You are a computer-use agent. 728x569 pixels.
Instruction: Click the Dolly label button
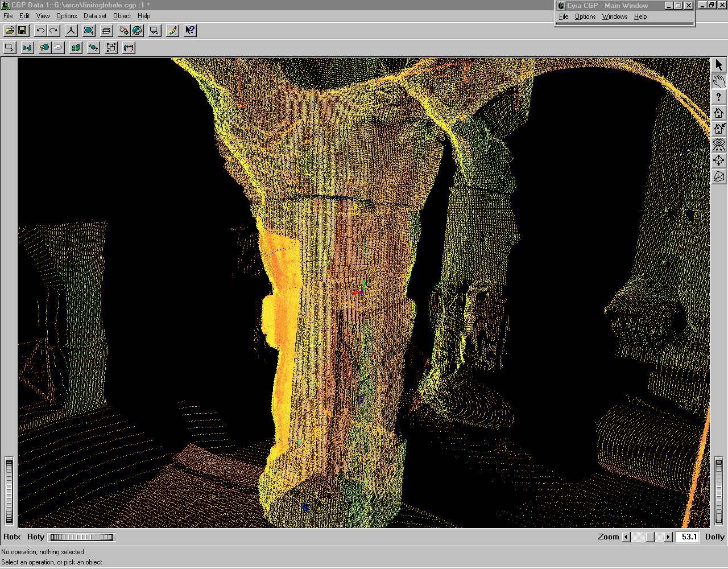point(714,537)
